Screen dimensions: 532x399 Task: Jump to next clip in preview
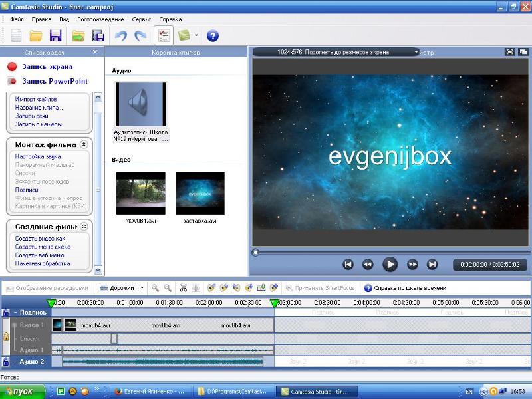click(432, 264)
